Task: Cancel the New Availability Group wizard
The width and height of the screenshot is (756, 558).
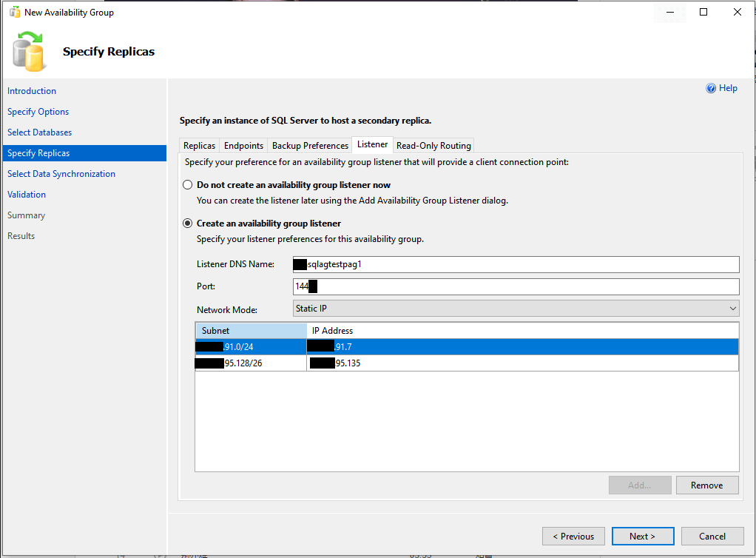Action: pos(712,537)
